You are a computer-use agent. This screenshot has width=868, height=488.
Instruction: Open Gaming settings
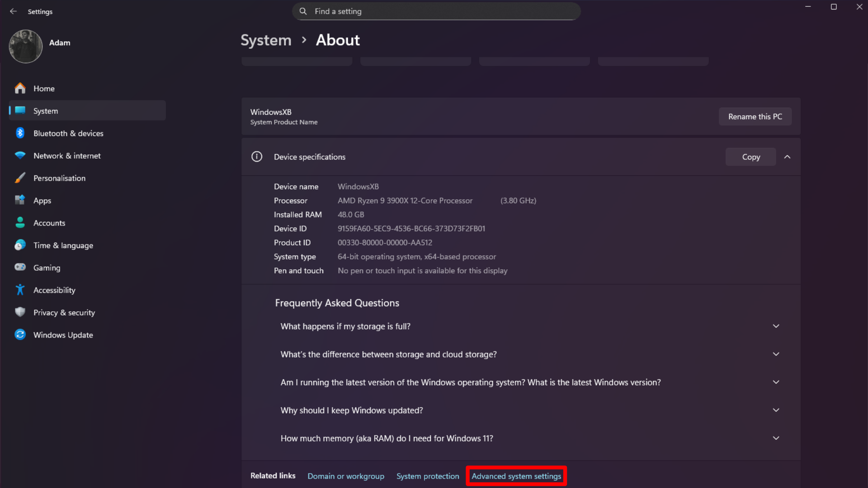[x=47, y=267]
